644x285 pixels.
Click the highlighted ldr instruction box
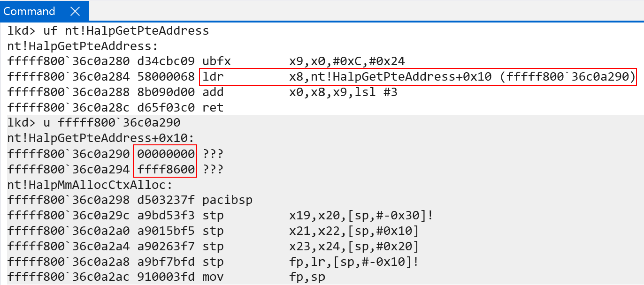pos(418,77)
